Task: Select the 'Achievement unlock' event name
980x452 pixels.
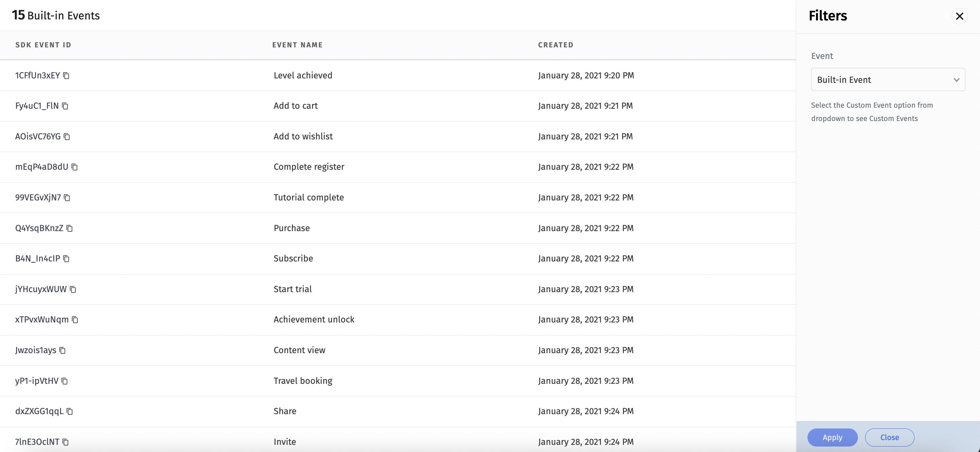Action: click(314, 319)
